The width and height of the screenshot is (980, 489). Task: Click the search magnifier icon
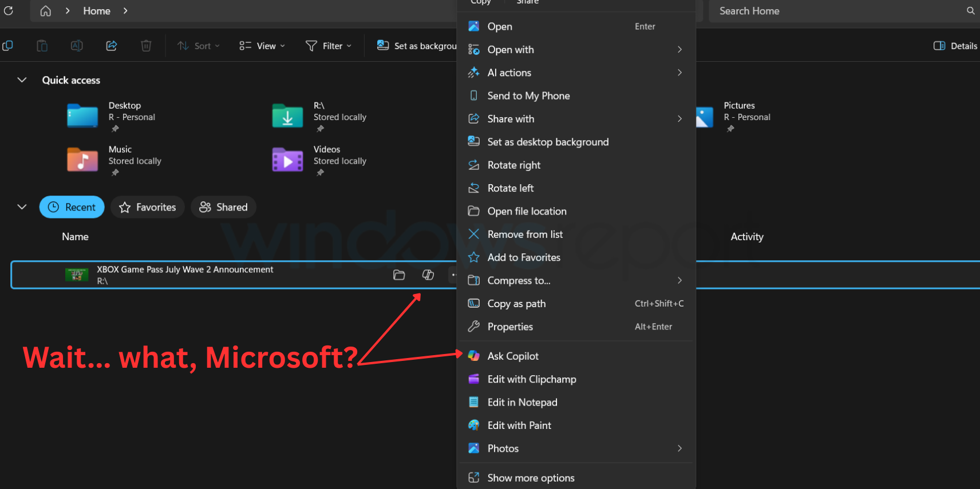click(x=970, y=11)
